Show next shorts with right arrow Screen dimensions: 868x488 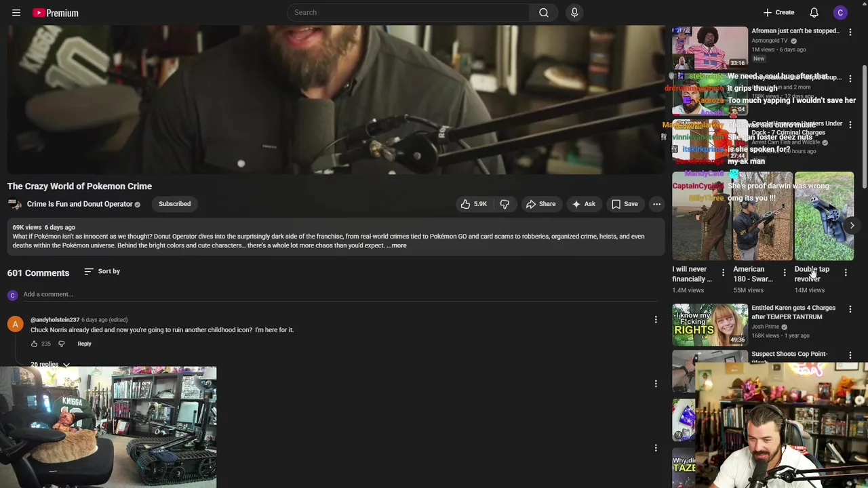click(852, 225)
